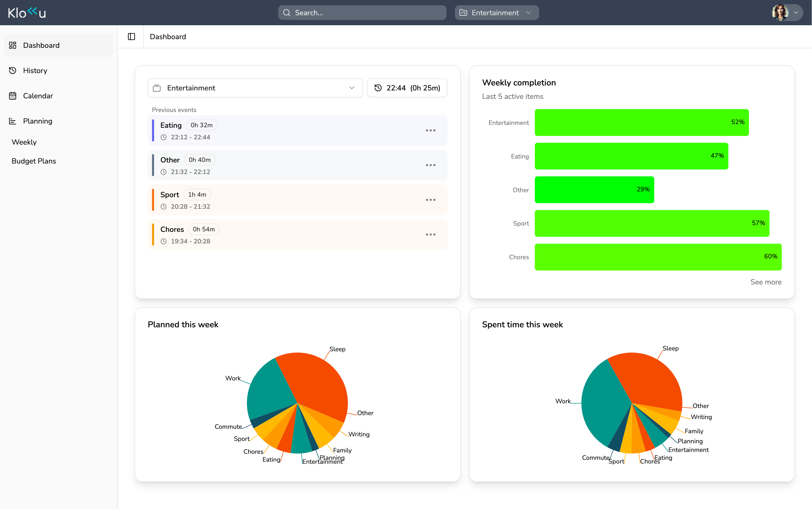Select the Planning chart icon

point(13,121)
